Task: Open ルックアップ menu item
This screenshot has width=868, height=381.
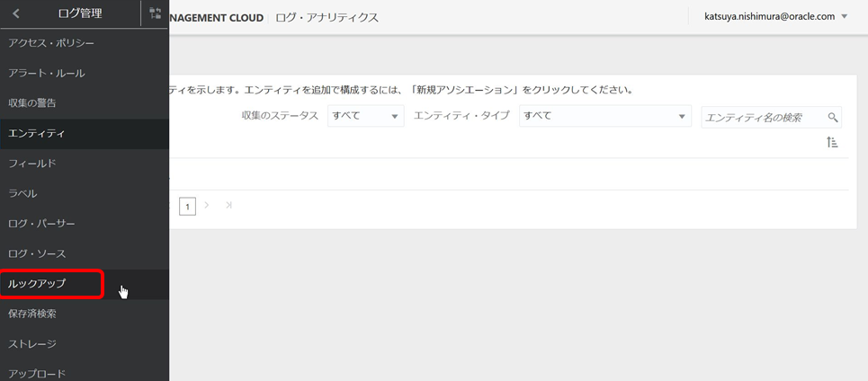Action: [x=85, y=284]
